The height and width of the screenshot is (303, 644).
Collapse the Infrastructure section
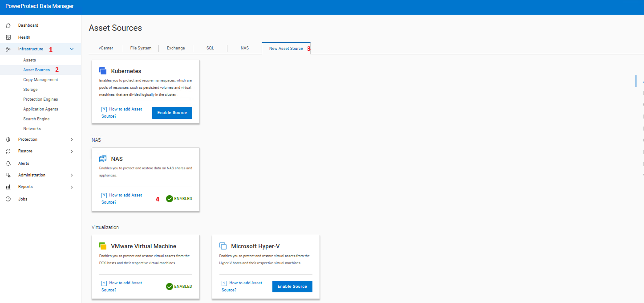click(71, 49)
